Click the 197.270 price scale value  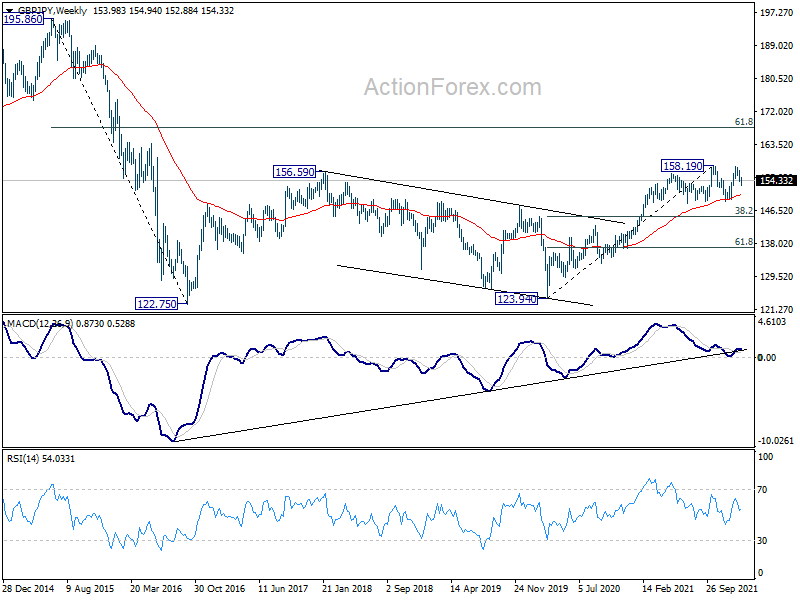[776, 13]
